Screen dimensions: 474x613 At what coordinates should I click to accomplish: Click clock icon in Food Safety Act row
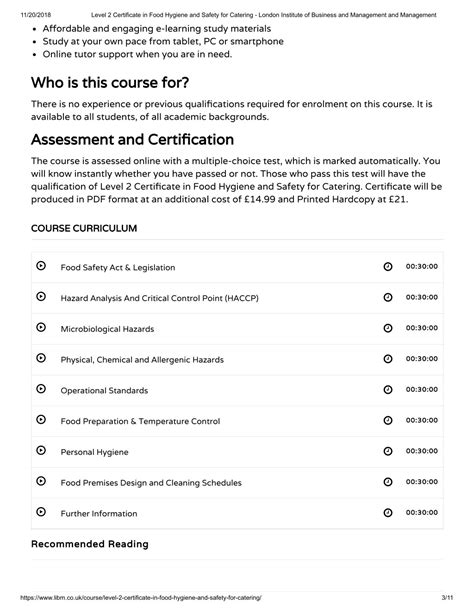[x=388, y=267]
